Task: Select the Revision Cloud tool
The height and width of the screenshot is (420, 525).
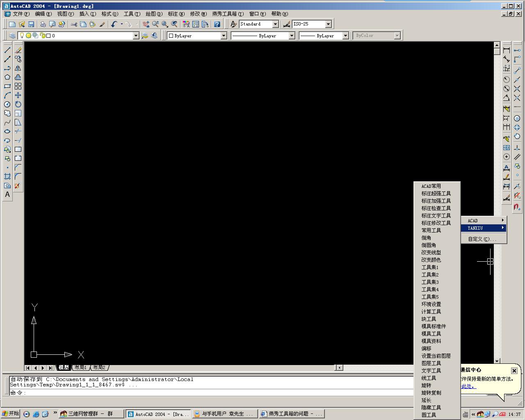Action: (x=7, y=113)
